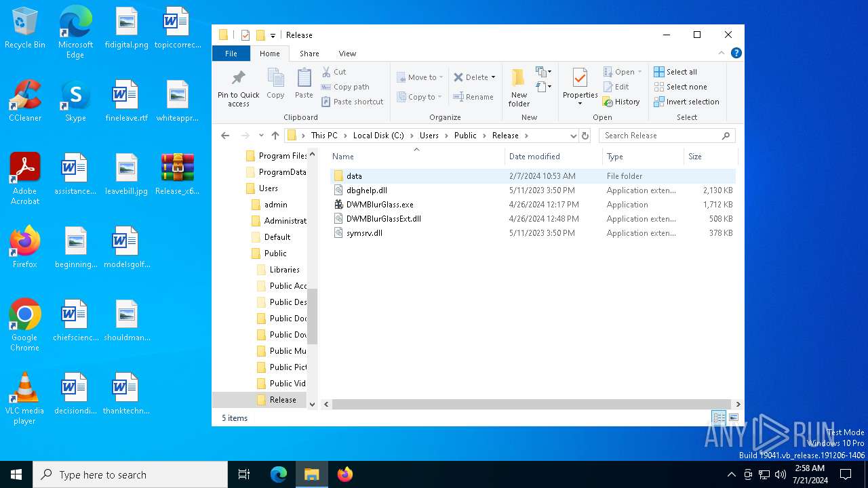Switch to the View ribbon tab
The image size is (868, 488).
tap(347, 54)
